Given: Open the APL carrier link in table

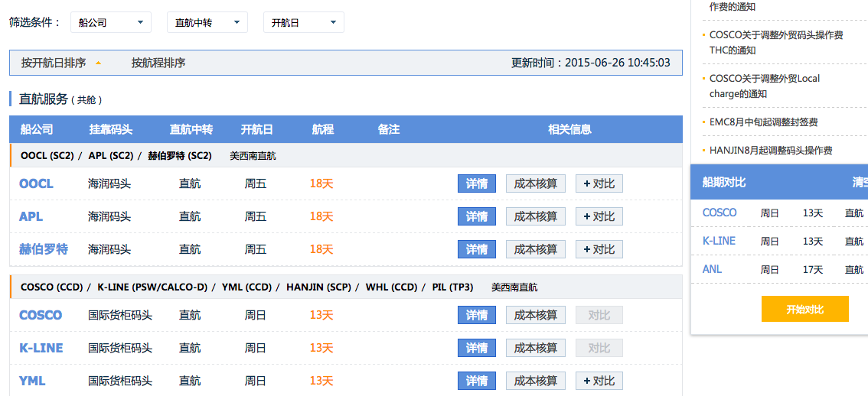Looking at the screenshot, I should tap(31, 216).
